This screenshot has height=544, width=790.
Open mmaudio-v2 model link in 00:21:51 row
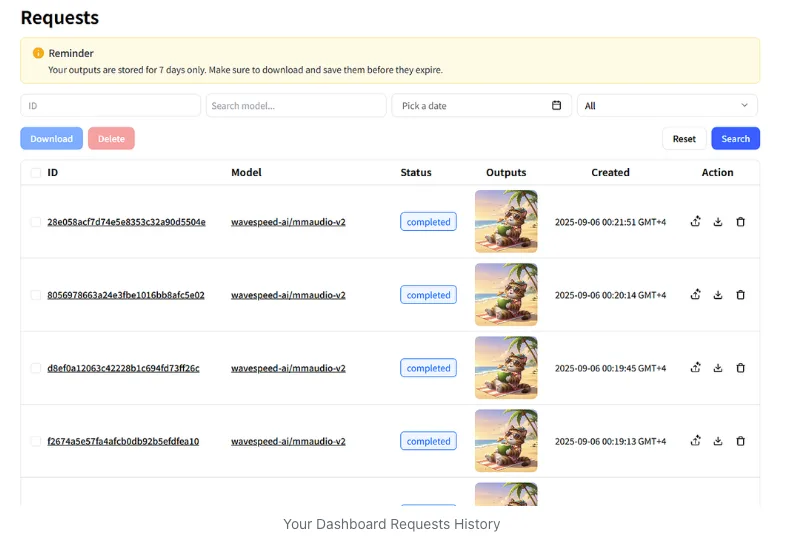tap(288, 222)
